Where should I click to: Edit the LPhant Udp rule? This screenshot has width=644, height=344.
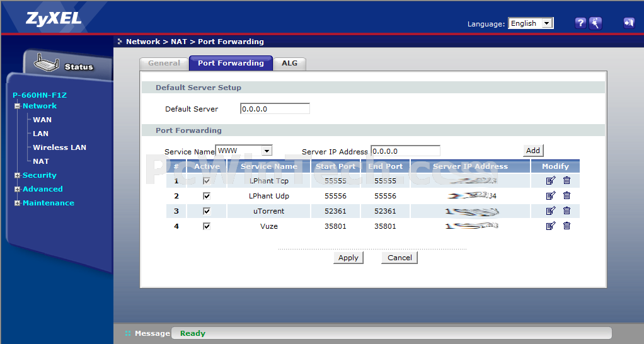(551, 196)
